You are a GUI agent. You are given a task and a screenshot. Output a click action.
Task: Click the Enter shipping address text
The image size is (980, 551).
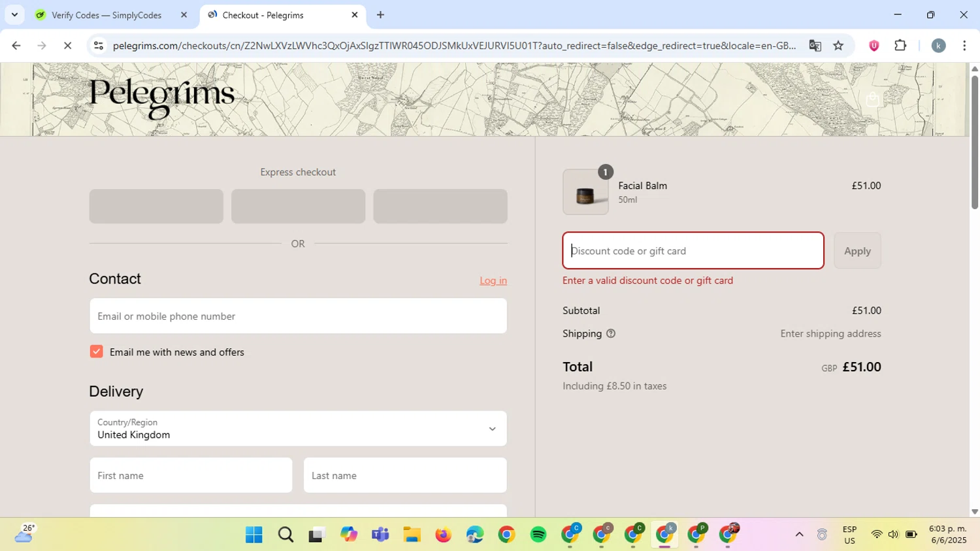coord(830,333)
